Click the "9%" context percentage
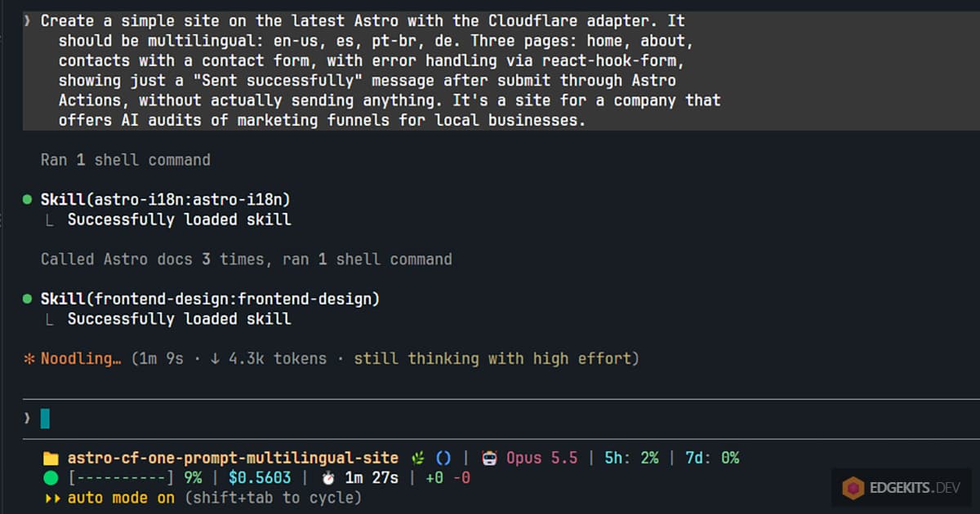Viewport: 980px width, 514px height. [193, 478]
